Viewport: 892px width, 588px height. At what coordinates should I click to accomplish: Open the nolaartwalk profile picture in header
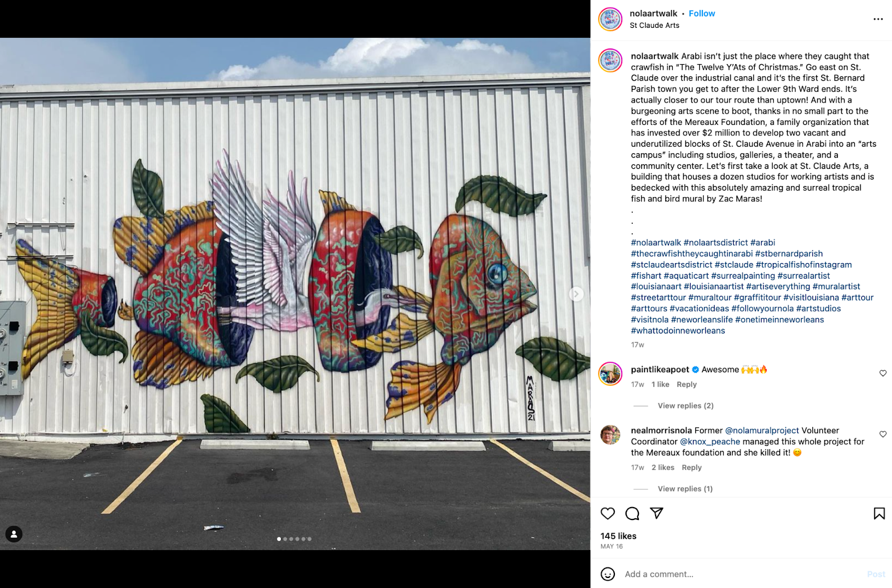[610, 20]
